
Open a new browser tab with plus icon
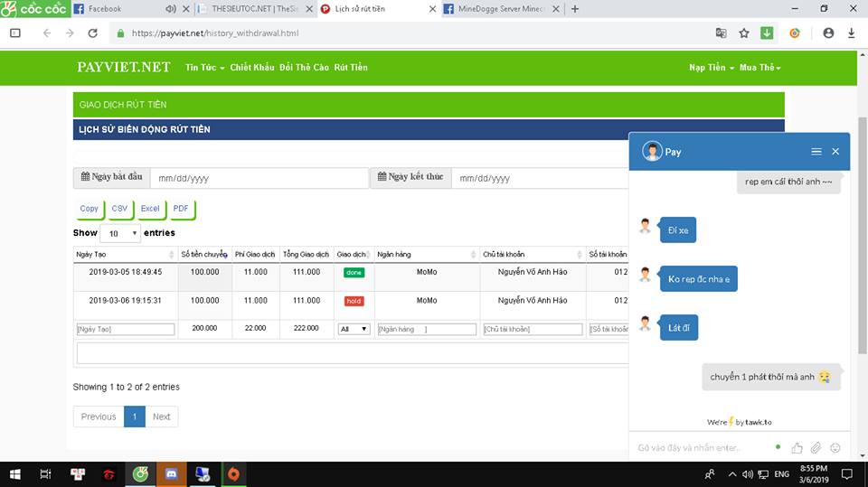coord(575,9)
